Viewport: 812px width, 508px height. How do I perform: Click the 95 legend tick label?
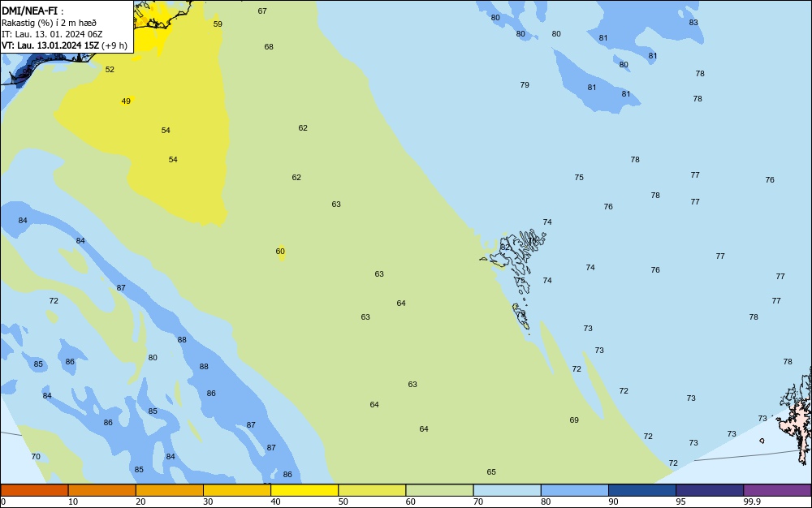click(680, 502)
